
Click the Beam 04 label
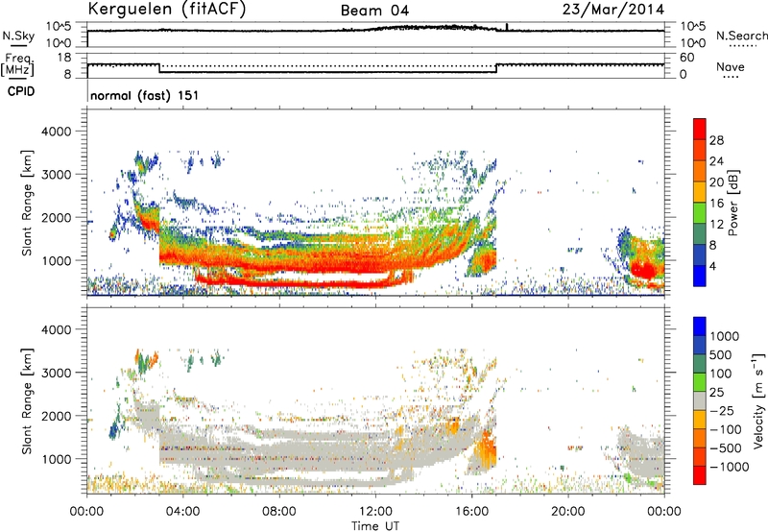374,11
